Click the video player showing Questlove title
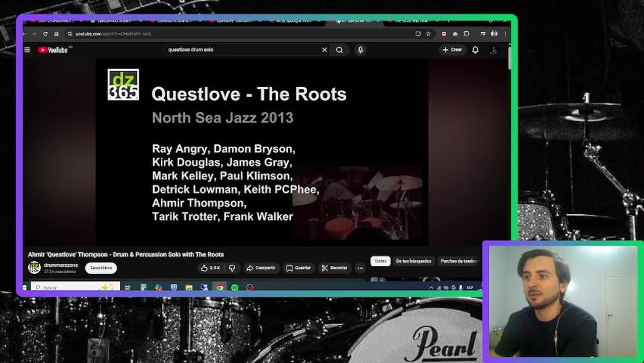The image size is (644, 363). point(262,153)
